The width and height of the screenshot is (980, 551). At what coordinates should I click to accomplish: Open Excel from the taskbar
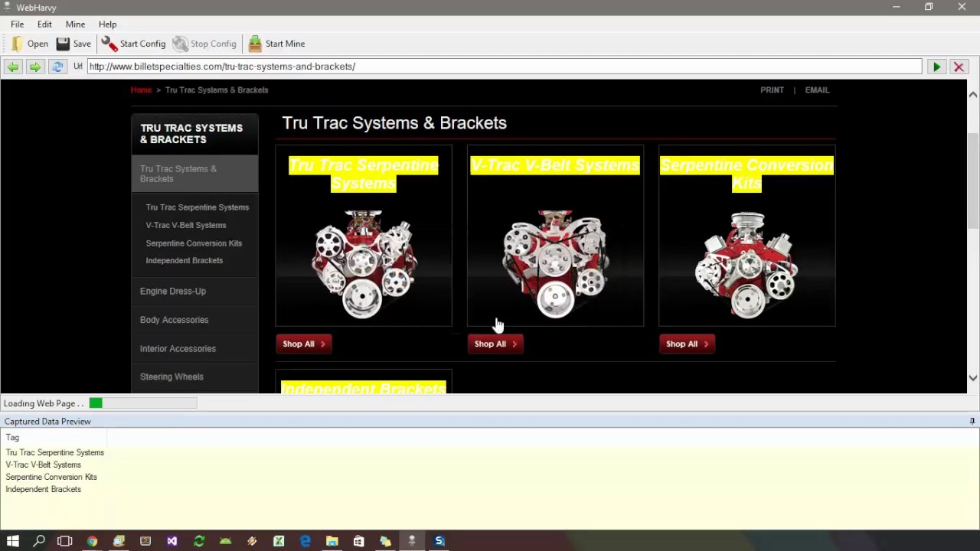pyautogui.click(x=279, y=541)
